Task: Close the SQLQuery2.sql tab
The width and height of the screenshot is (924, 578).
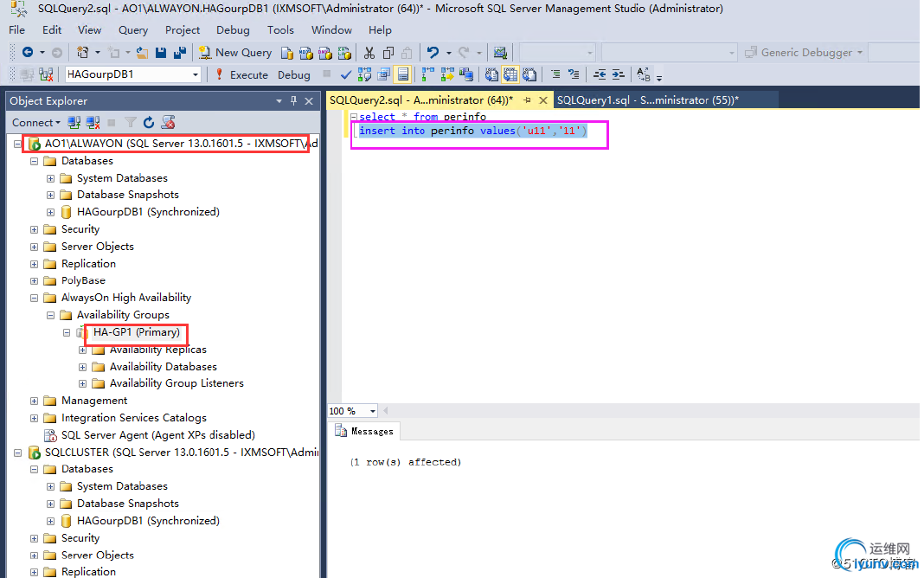Action: coord(543,100)
